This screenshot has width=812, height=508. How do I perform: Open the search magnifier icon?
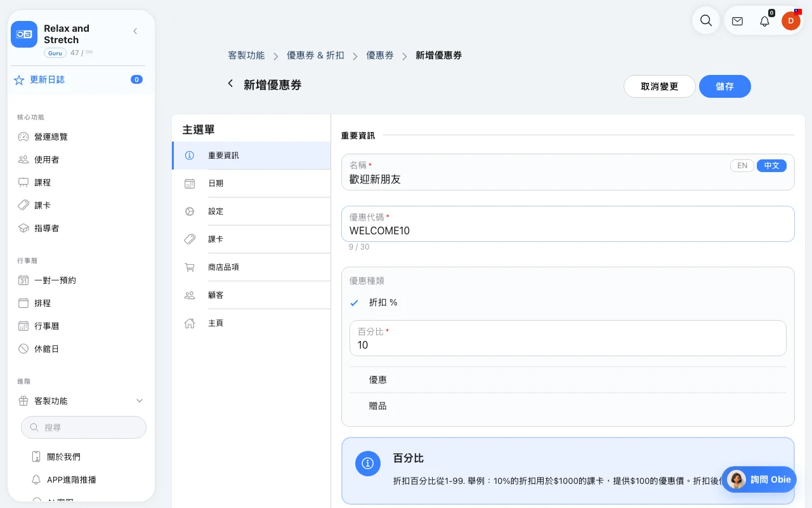coord(705,21)
